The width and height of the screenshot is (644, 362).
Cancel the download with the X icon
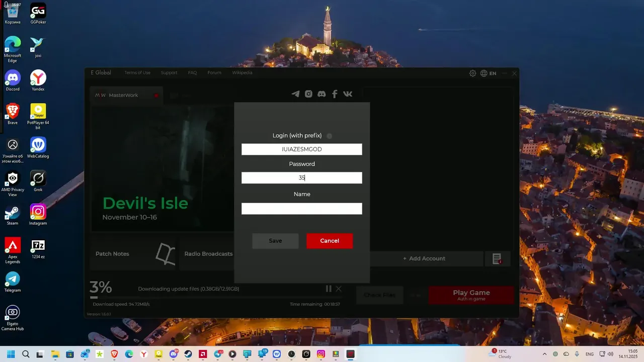tap(339, 289)
